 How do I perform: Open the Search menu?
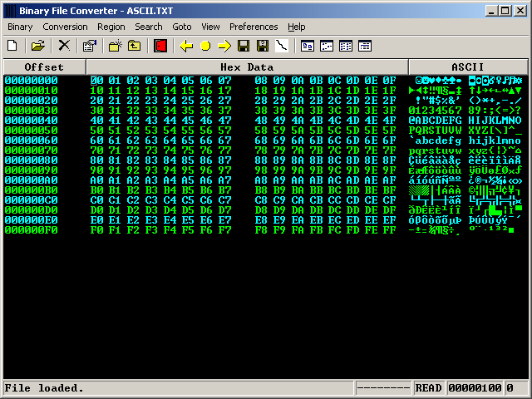click(149, 27)
